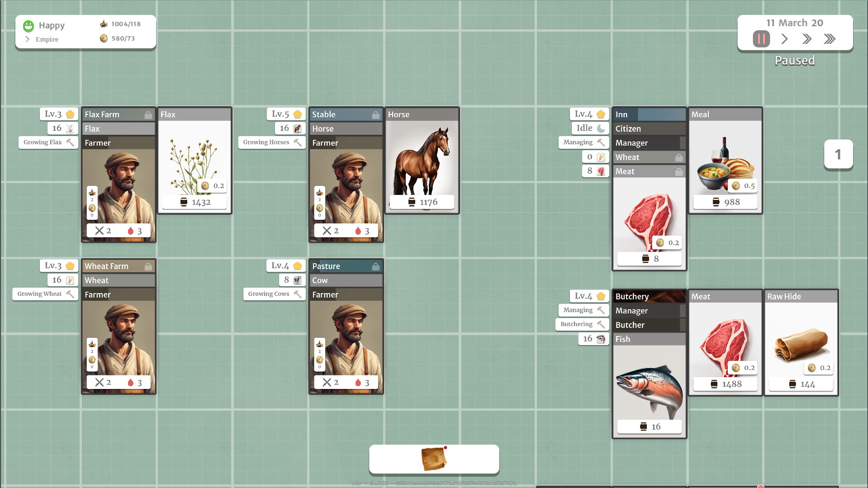
Task: Click the page number 1 button
Action: (x=838, y=155)
